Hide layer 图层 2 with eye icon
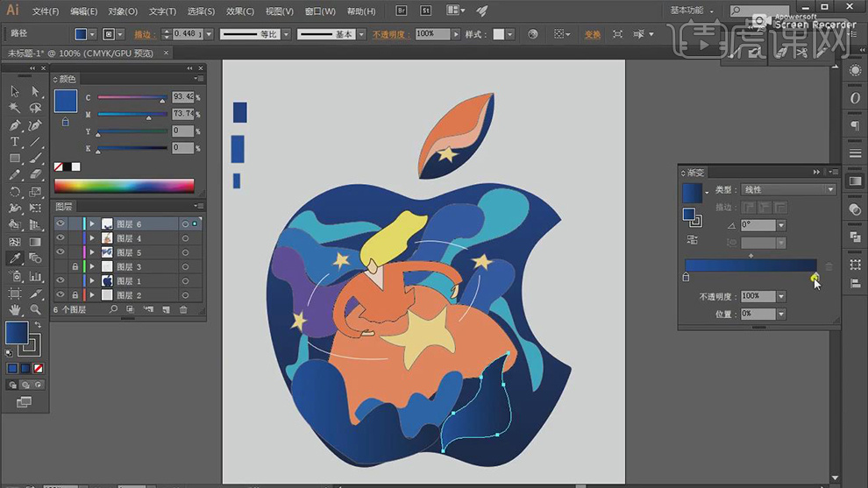 [60, 295]
